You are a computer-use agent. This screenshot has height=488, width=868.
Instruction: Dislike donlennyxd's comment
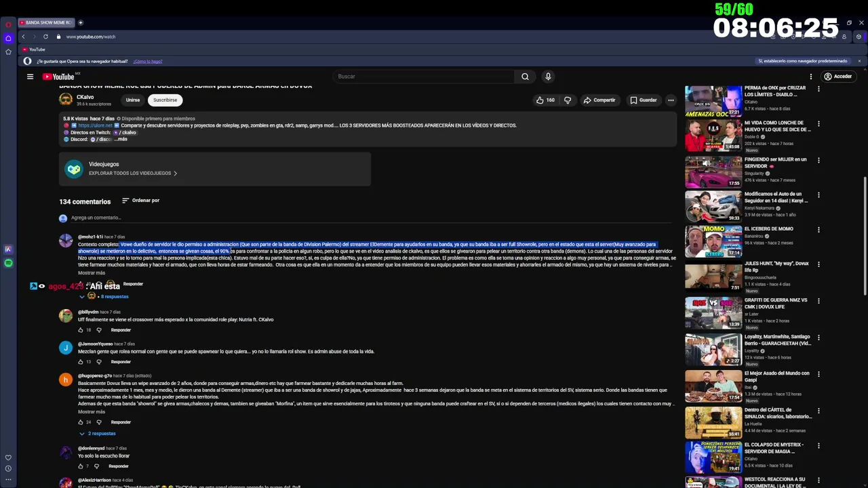96,466
